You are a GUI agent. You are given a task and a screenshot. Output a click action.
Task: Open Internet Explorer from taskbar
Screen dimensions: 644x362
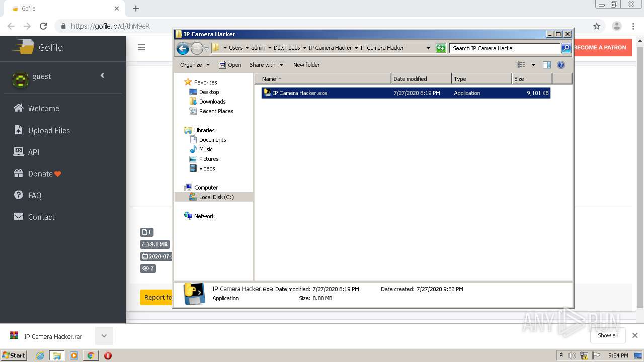pyautogui.click(x=40, y=355)
